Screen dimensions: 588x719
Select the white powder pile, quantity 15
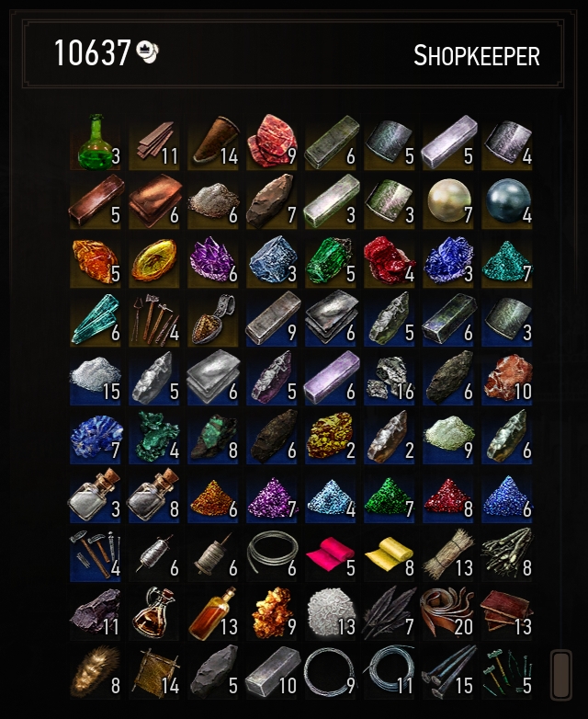click(x=96, y=378)
